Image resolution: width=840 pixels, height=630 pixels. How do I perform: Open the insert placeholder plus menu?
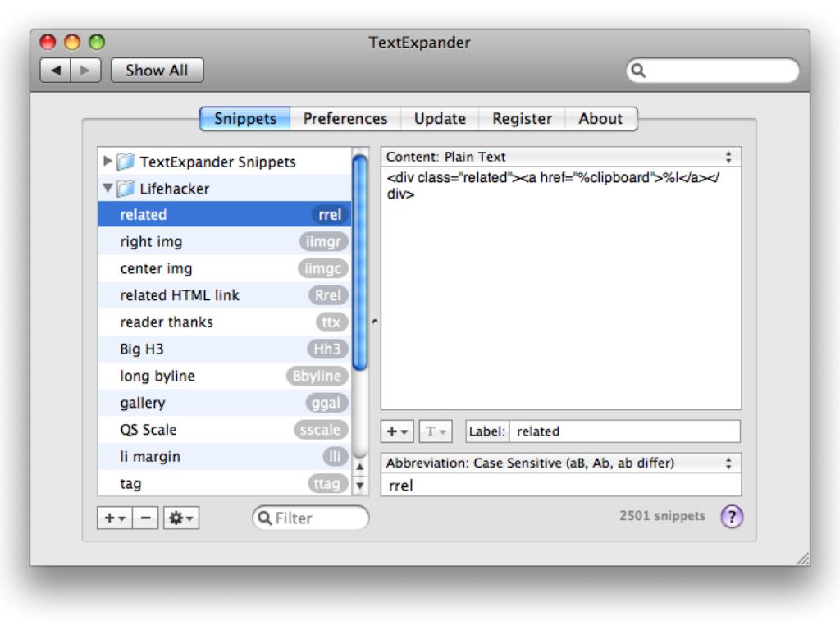click(x=397, y=431)
